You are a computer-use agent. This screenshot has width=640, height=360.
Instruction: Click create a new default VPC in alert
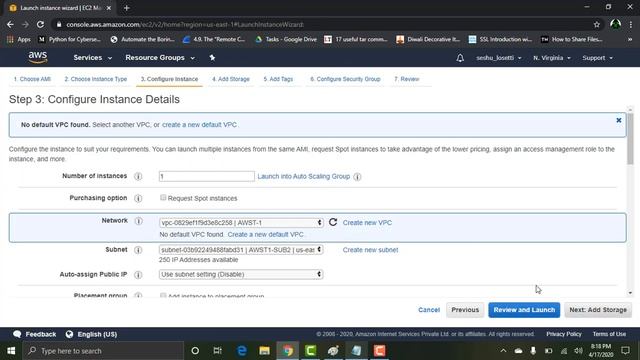click(199, 125)
